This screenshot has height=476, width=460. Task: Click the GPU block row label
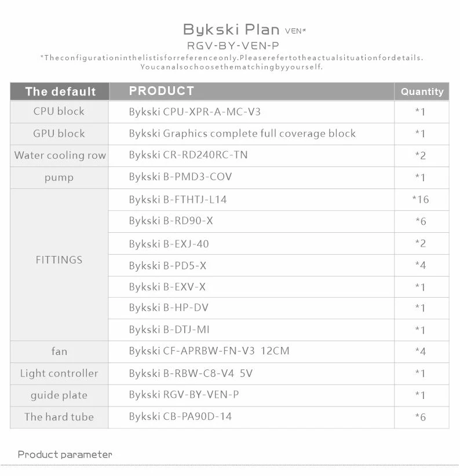point(59,133)
